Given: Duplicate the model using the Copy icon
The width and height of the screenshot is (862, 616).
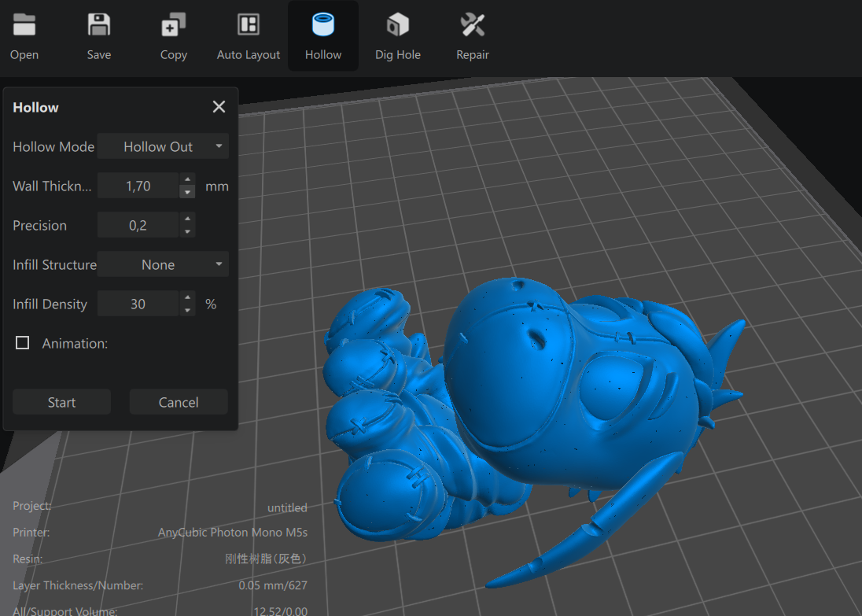Looking at the screenshot, I should (x=174, y=24).
